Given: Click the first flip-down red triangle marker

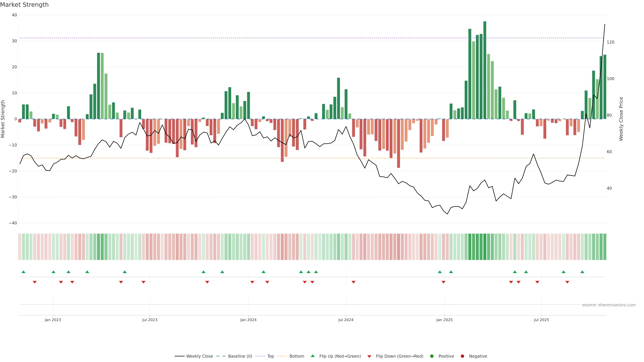Looking at the screenshot, I should click(x=35, y=282).
